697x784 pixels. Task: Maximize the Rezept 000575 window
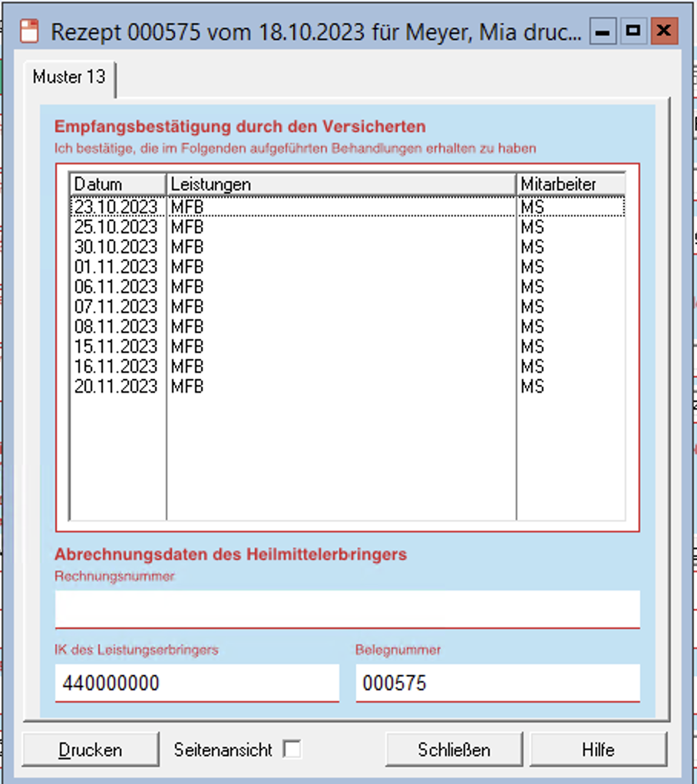pyautogui.click(x=633, y=31)
